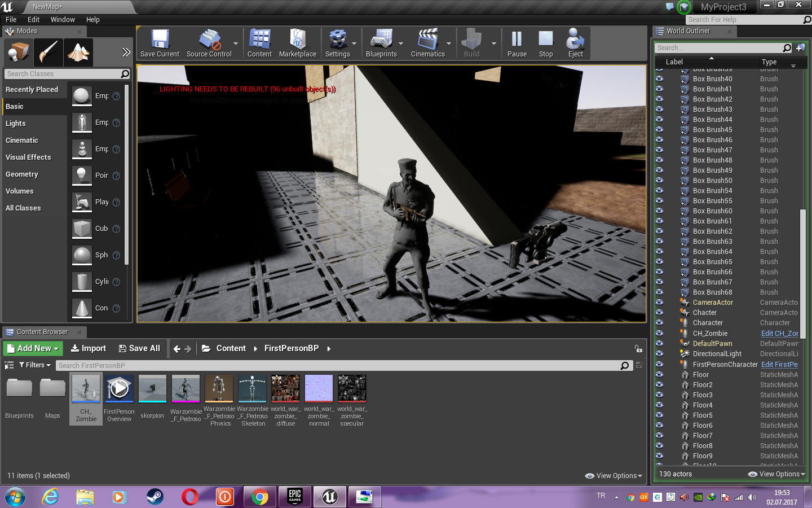Pause the running simulation
This screenshot has height=508, width=812.
(x=517, y=43)
